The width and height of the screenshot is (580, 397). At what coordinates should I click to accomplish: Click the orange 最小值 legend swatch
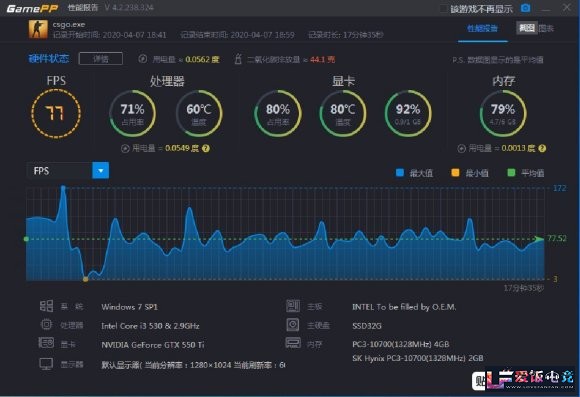tap(455, 172)
